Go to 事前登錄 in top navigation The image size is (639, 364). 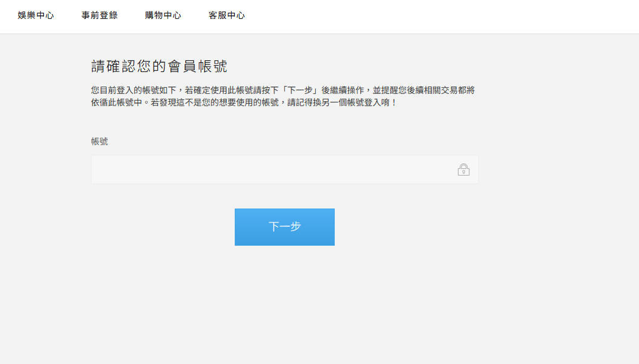point(99,16)
